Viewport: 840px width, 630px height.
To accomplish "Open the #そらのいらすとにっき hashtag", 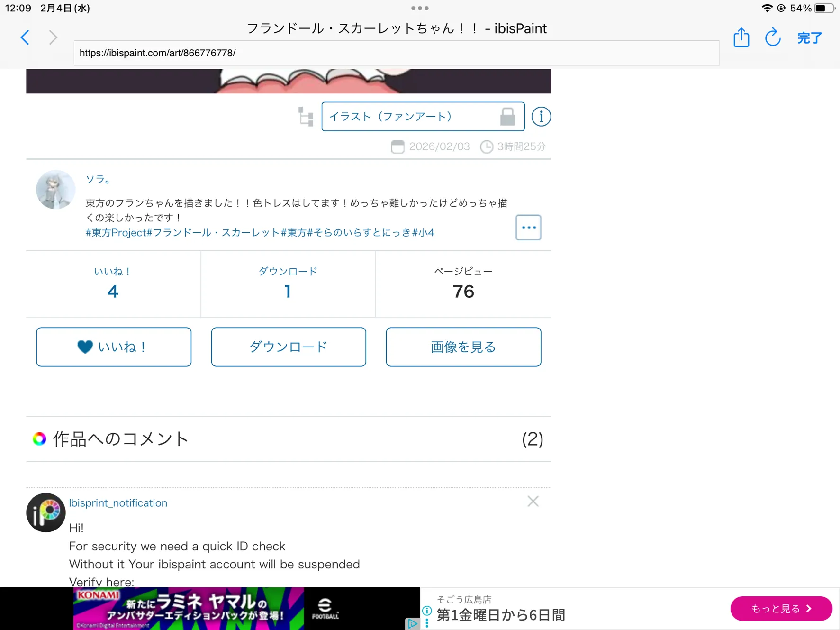I will click(360, 233).
